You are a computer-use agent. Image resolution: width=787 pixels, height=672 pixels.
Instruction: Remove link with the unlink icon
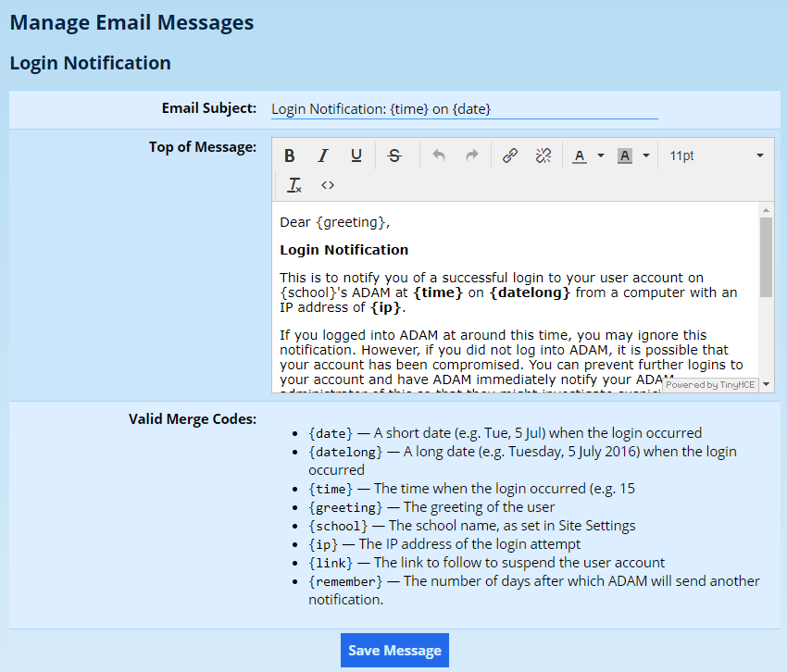click(543, 156)
